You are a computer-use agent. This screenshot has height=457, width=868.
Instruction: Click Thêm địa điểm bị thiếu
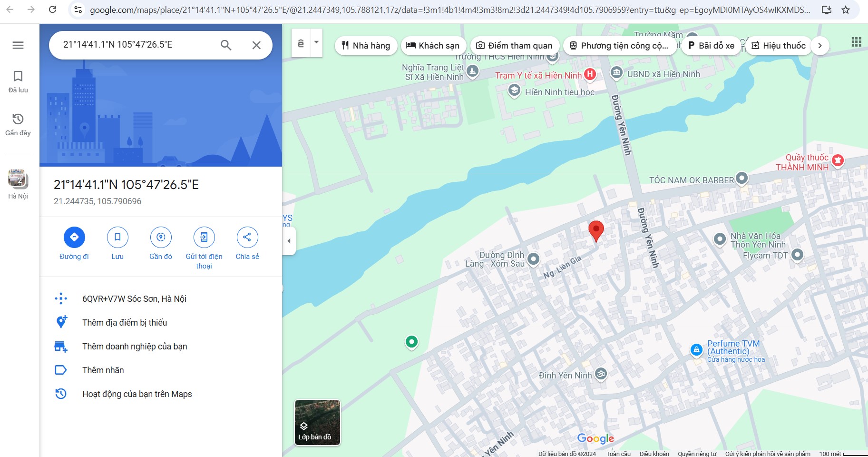pos(161,323)
